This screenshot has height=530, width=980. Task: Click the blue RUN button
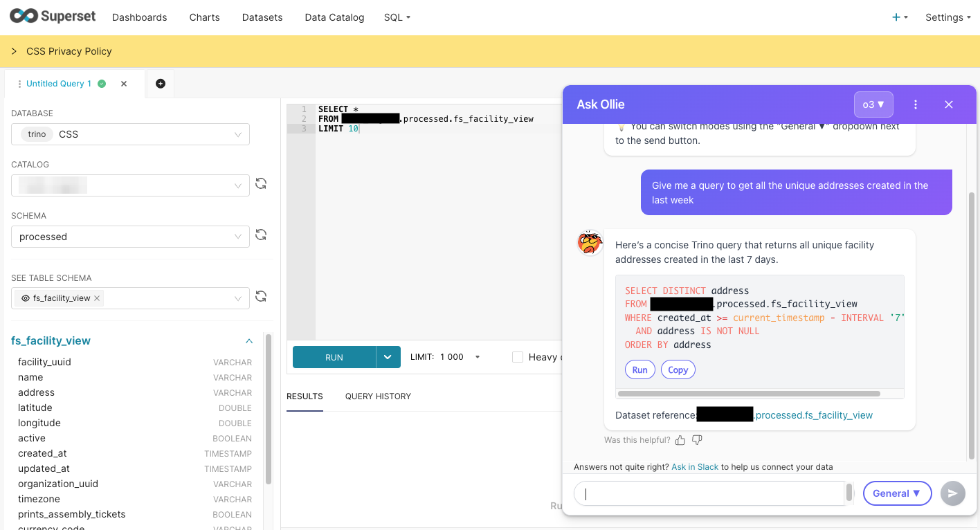pyautogui.click(x=334, y=357)
